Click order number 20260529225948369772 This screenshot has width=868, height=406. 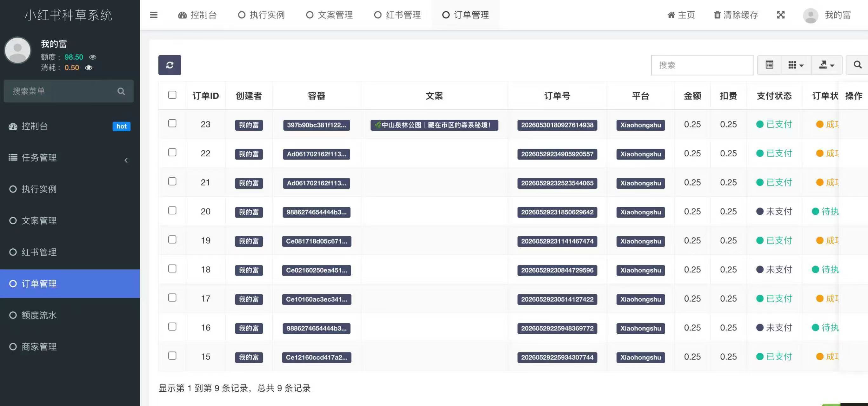click(x=557, y=328)
